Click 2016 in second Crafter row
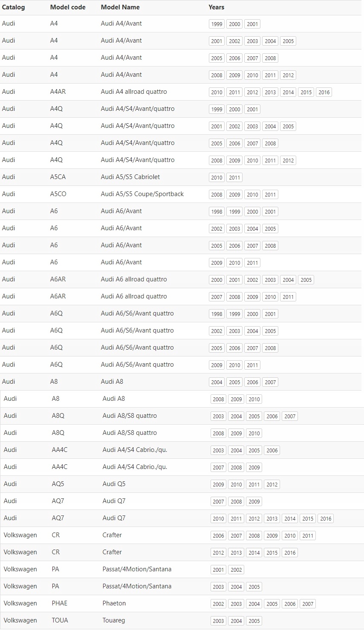Screen dimensions: 364x631 click(290, 553)
